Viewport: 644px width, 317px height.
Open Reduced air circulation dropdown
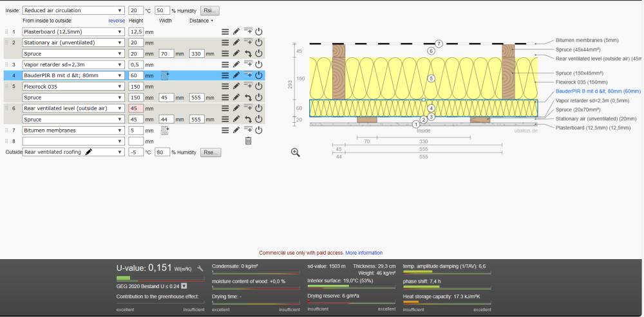[73, 11]
